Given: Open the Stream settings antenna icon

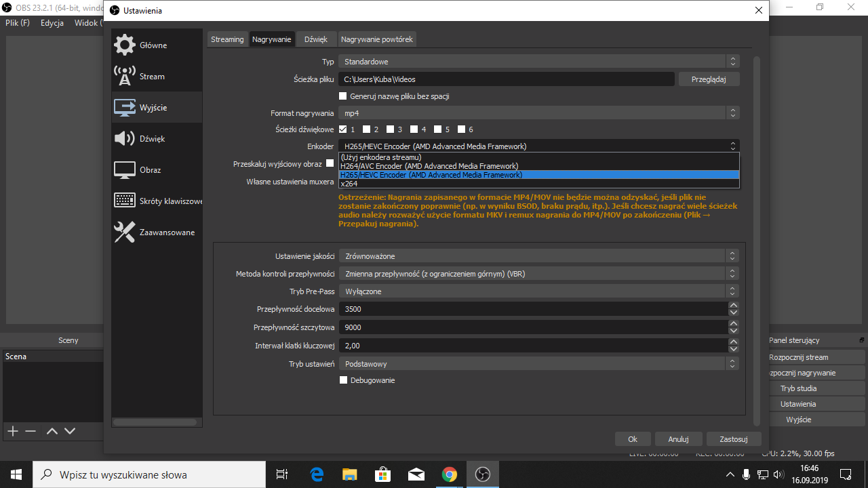Looking at the screenshot, I should coord(125,77).
